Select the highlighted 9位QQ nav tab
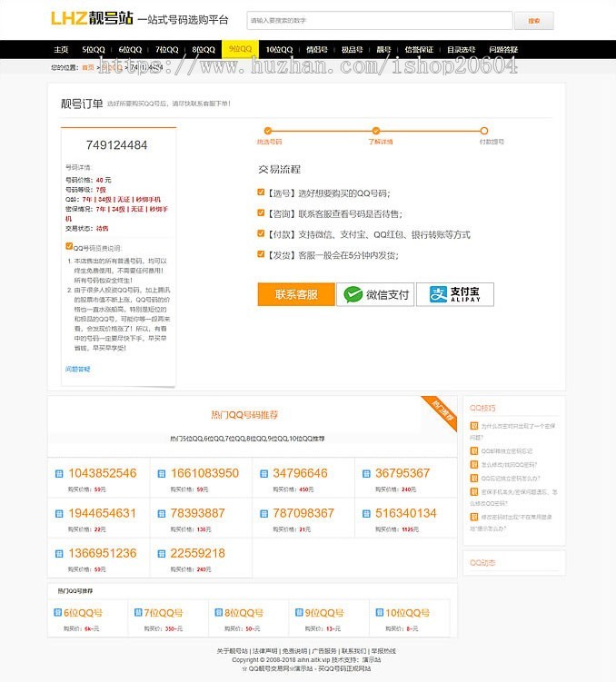The width and height of the screenshot is (616, 682). [240, 49]
